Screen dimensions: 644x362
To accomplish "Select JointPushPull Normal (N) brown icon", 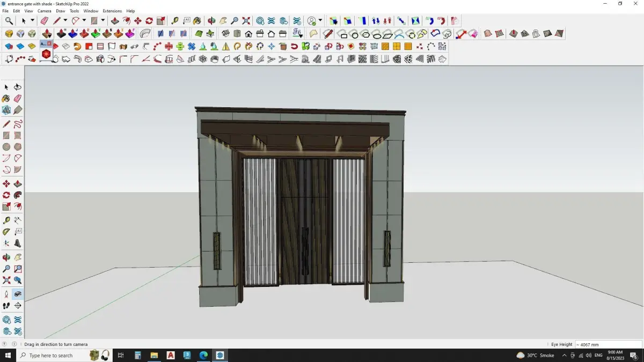I will click(x=107, y=34).
